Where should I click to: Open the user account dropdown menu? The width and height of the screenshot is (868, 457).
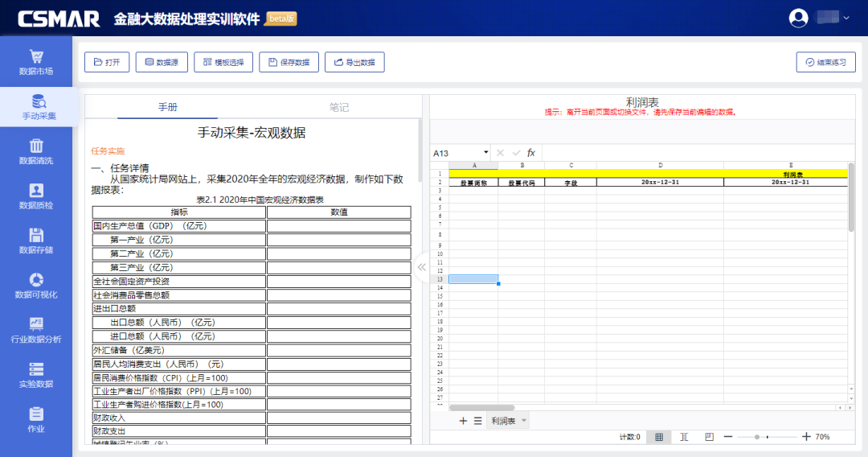point(846,18)
